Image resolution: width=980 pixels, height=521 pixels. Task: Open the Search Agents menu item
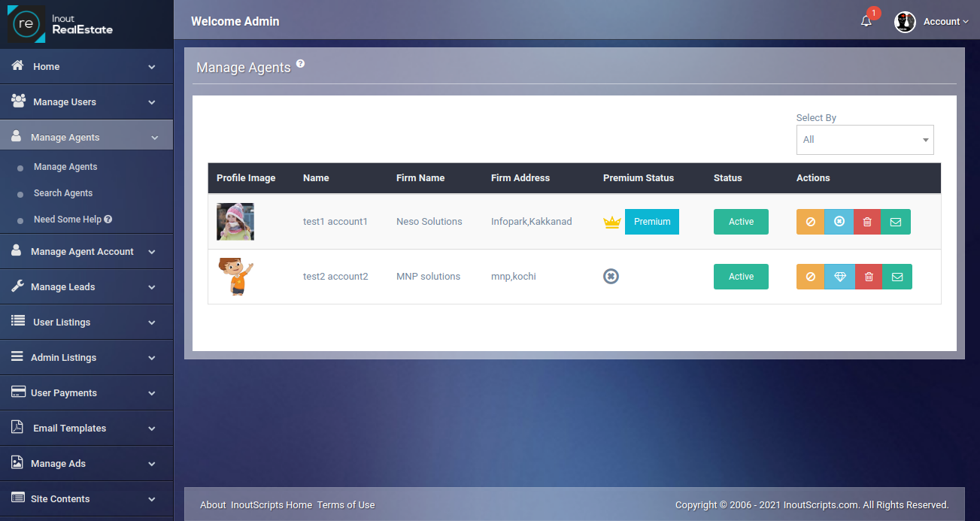click(62, 192)
